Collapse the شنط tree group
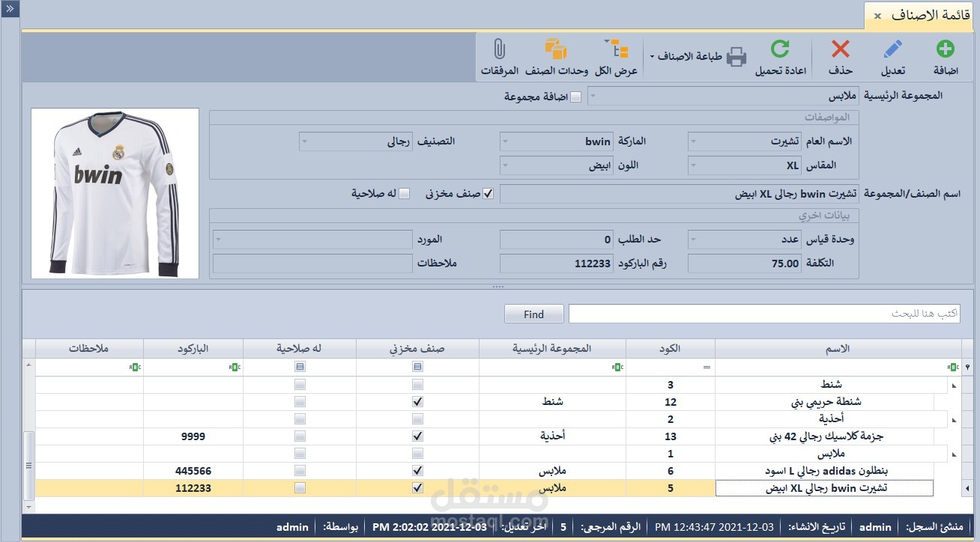The image size is (980, 542). click(x=954, y=386)
